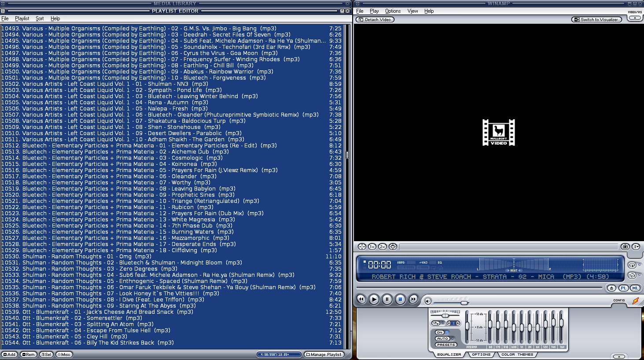Switch to the OPTIONS tab
The height and width of the screenshot is (360, 644).
[481, 354]
